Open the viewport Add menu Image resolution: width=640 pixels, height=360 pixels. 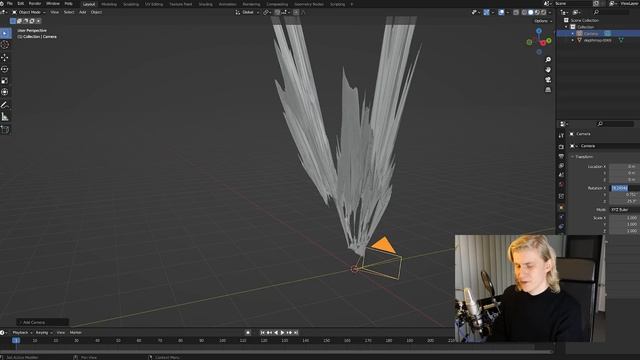tap(82, 12)
